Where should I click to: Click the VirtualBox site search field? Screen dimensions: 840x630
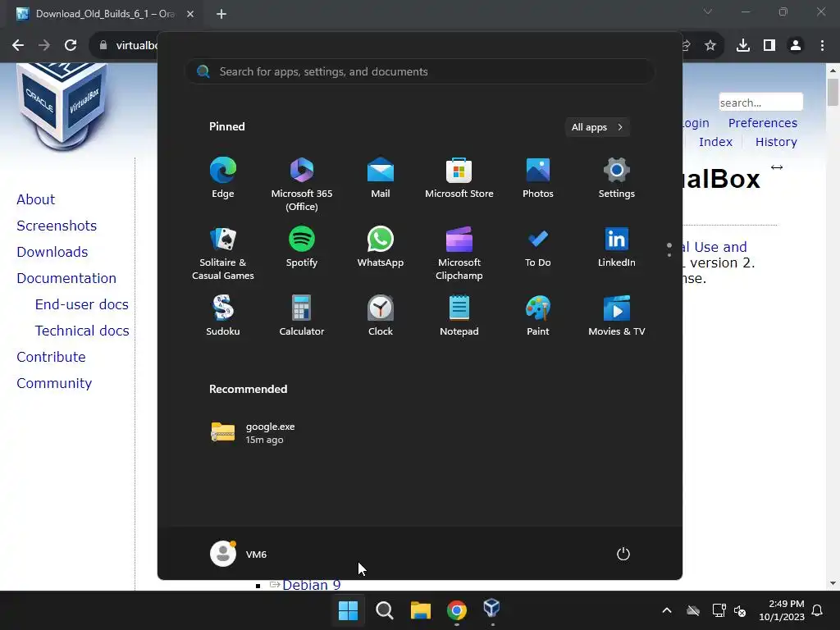(760, 103)
